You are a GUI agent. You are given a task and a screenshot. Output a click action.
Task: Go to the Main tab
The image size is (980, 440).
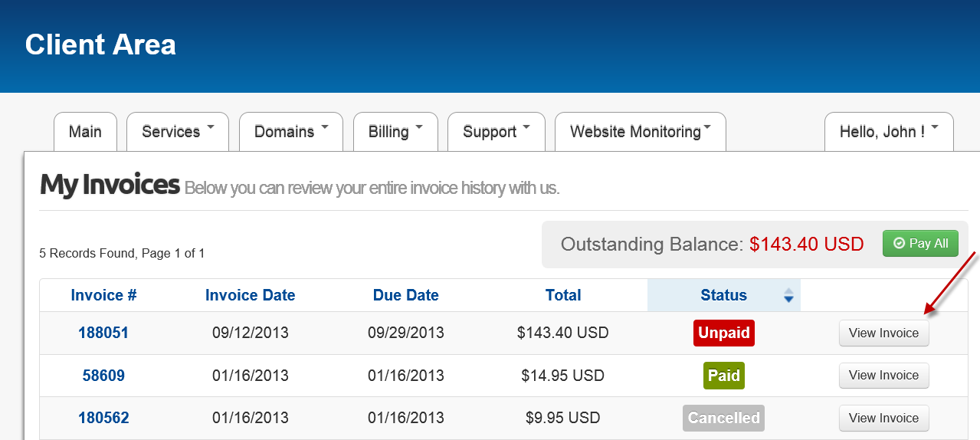[x=85, y=132]
